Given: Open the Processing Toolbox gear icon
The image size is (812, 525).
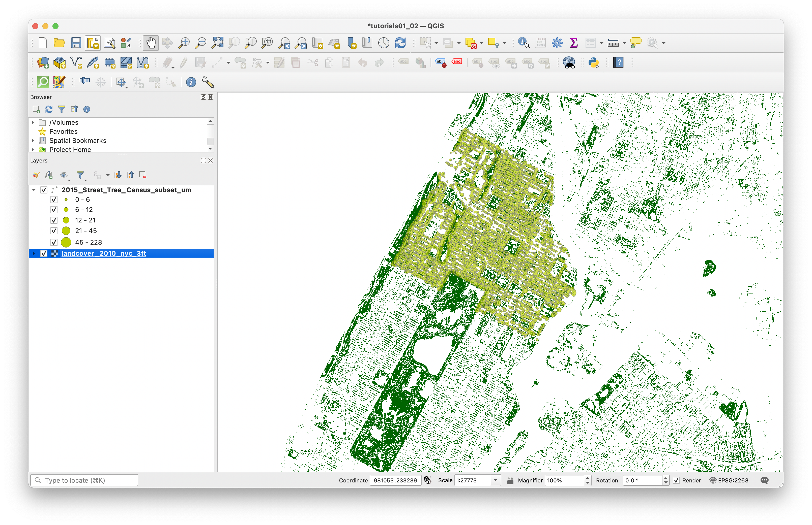Looking at the screenshot, I should 557,43.
